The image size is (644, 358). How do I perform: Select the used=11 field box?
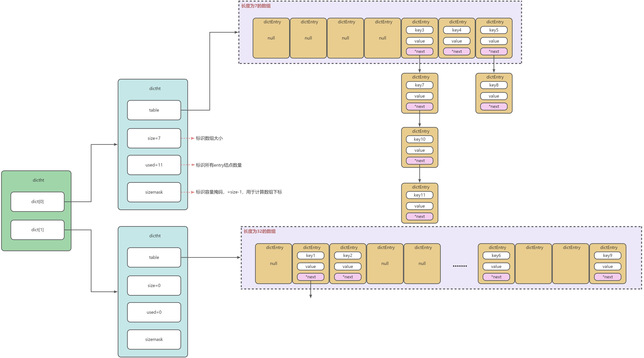coord(154,165)
